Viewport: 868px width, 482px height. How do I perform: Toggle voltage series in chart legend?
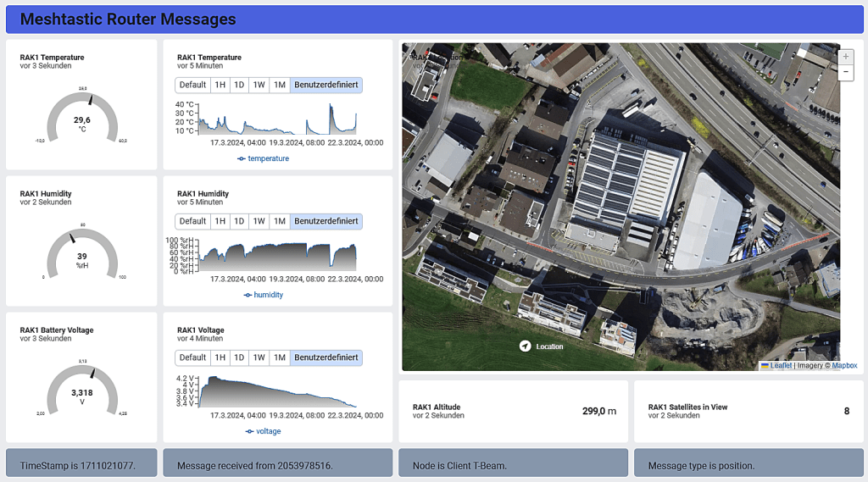263,431
